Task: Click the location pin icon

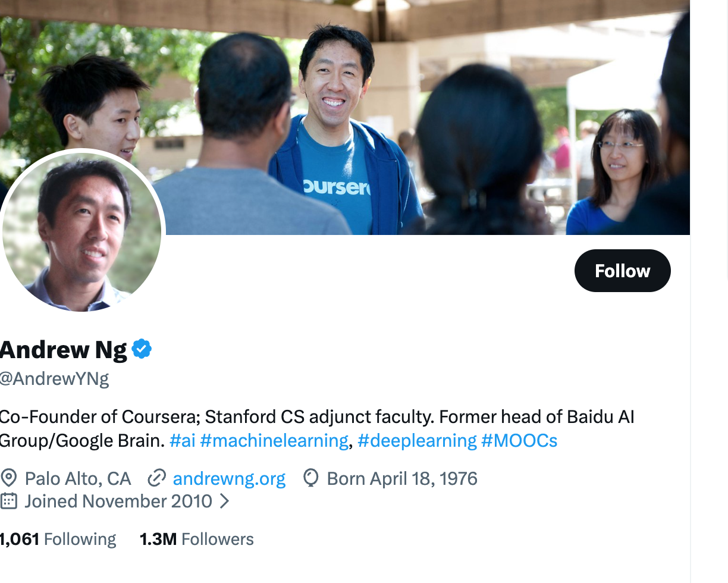Action: coord(8,478)
